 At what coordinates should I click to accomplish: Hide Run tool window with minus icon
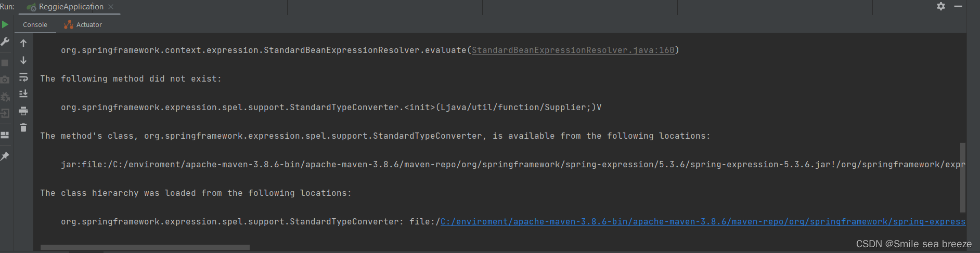958,6
